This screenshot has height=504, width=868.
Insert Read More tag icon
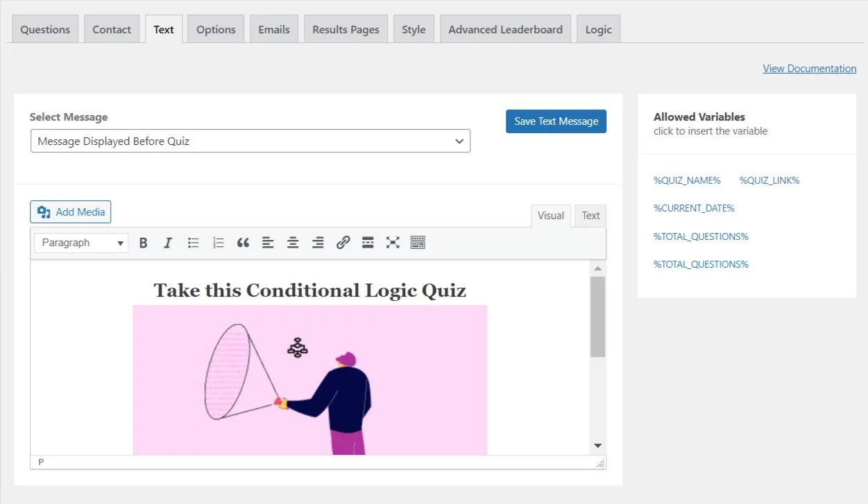point(368,243)
